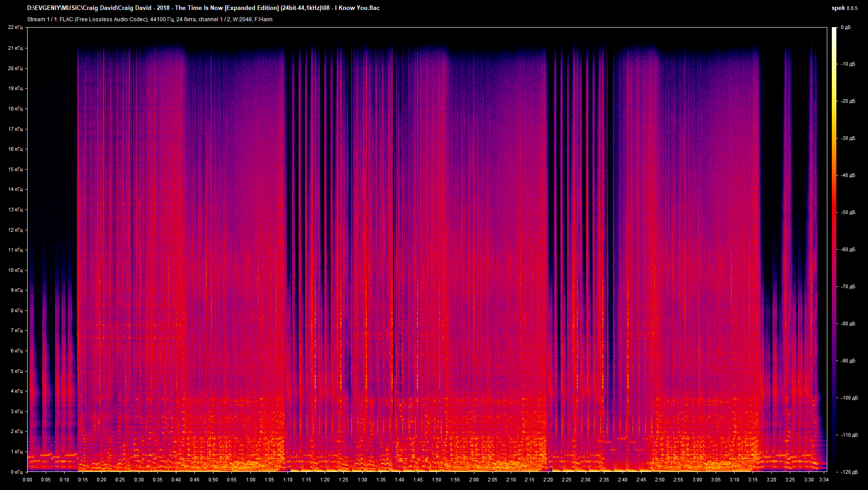Click the 24 бита bit depth text

pos(187,19)
